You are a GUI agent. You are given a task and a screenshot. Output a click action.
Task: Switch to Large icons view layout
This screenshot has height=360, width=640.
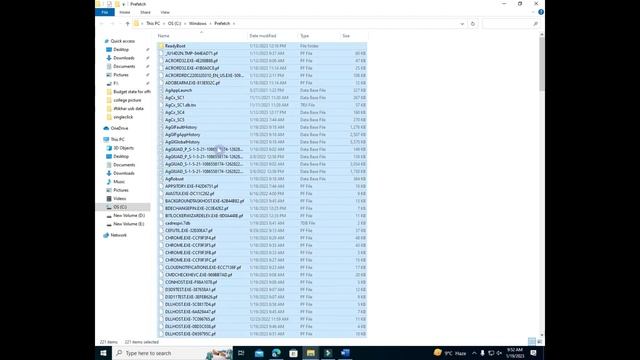[540, 342]
